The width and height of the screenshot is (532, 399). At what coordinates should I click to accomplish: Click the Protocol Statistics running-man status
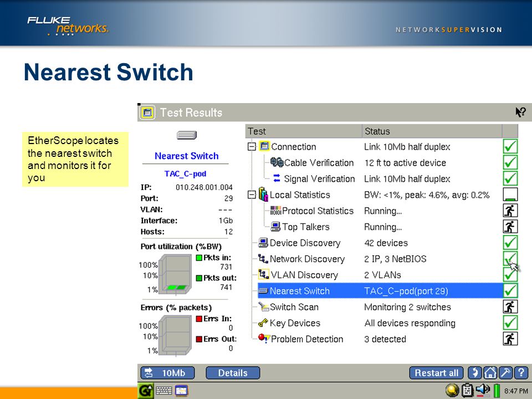(510, 211)
